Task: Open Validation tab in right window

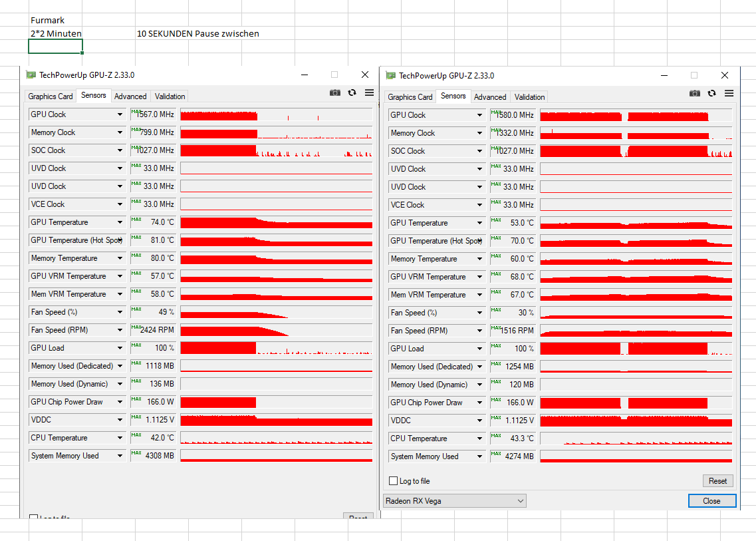Action: coord(529,96)
